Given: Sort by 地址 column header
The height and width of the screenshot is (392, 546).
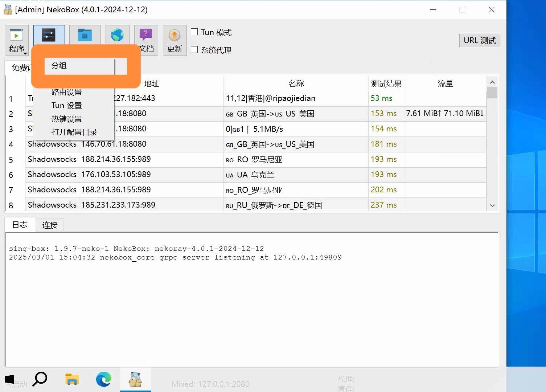Looking at the screenshot, I should pos(152,84).
